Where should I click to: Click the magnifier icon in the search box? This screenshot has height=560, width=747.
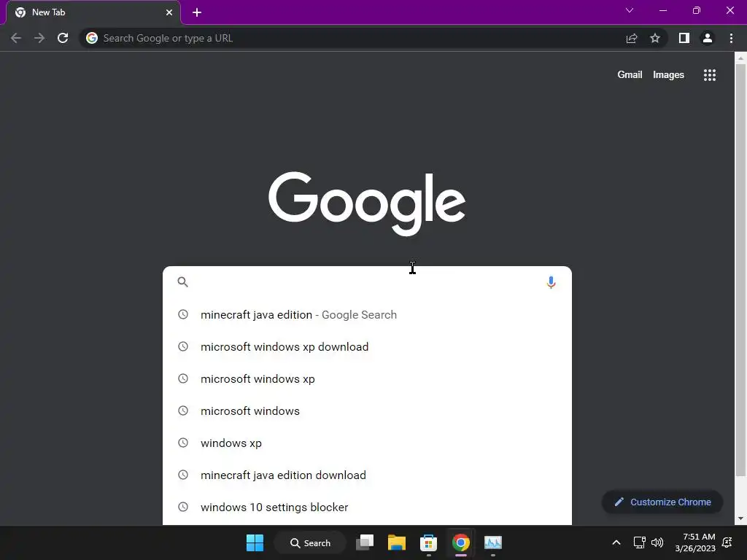[x=183, y=282]
